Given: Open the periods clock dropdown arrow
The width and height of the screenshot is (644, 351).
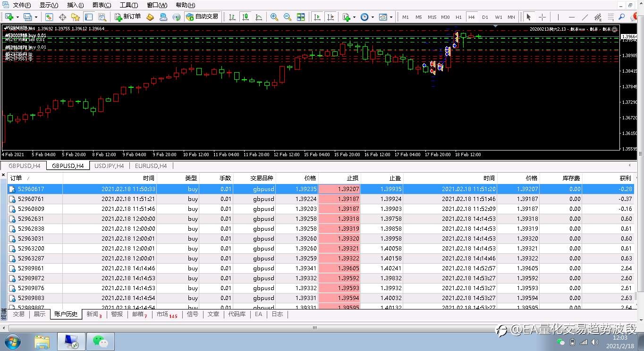Looking at the screenshot, I should 373,17.
